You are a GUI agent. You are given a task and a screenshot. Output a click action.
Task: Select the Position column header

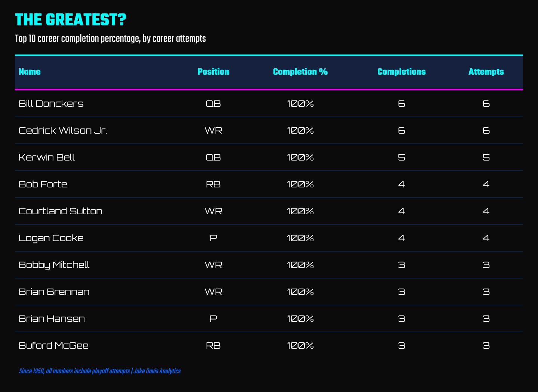(x=213, y=72)
